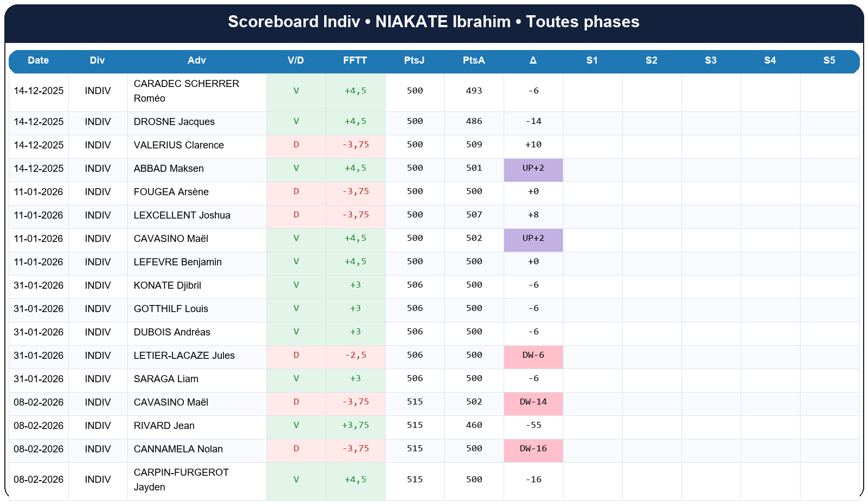
Task: Click the Div column header
Action: (97, 60)
